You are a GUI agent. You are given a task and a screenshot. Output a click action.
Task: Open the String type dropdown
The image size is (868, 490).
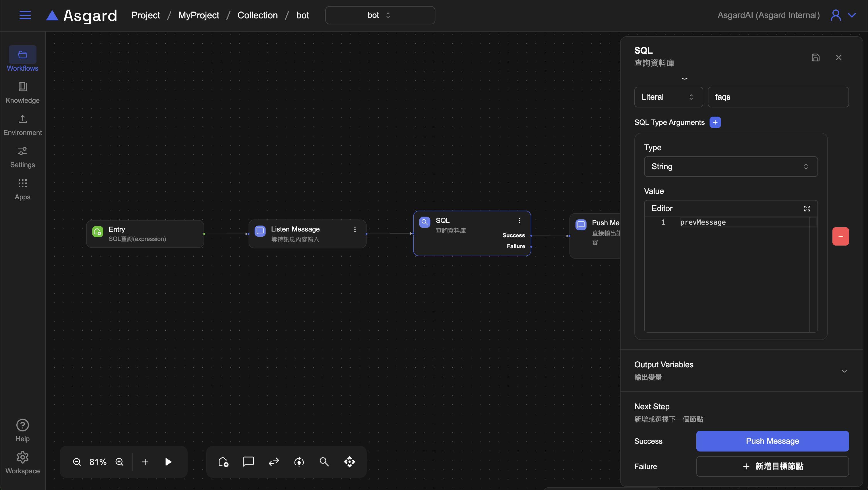click(x=731, y=167)
